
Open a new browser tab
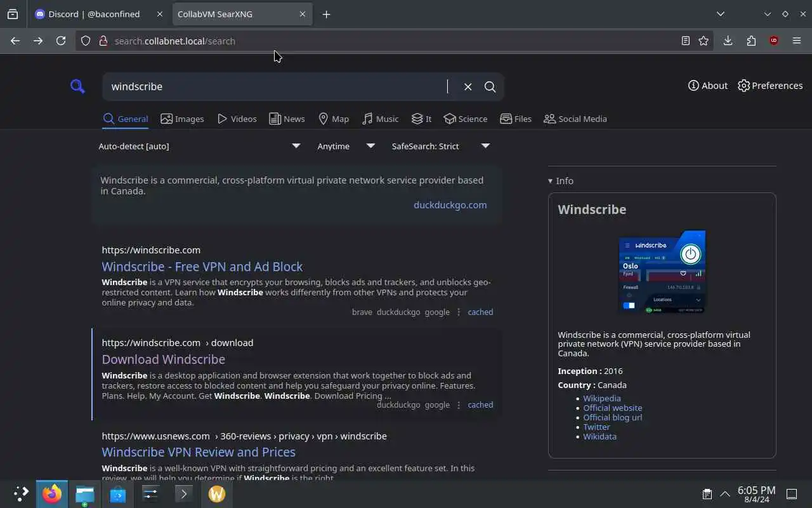tap(326, 14)
